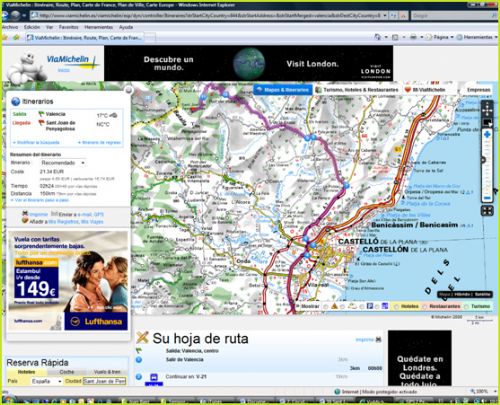Switch to Empresas tab
The height and width of the screenshot is (405, 500).
[x=479, y=90]
